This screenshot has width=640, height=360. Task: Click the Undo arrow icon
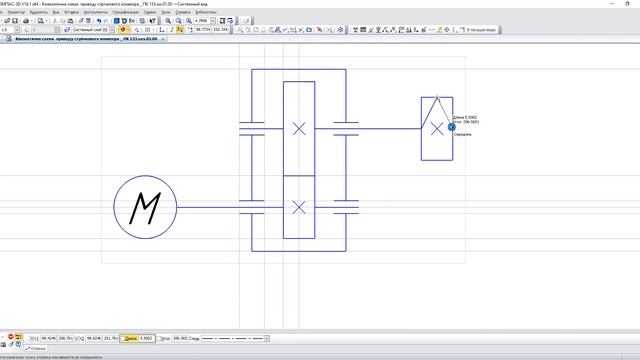[99, 21]
